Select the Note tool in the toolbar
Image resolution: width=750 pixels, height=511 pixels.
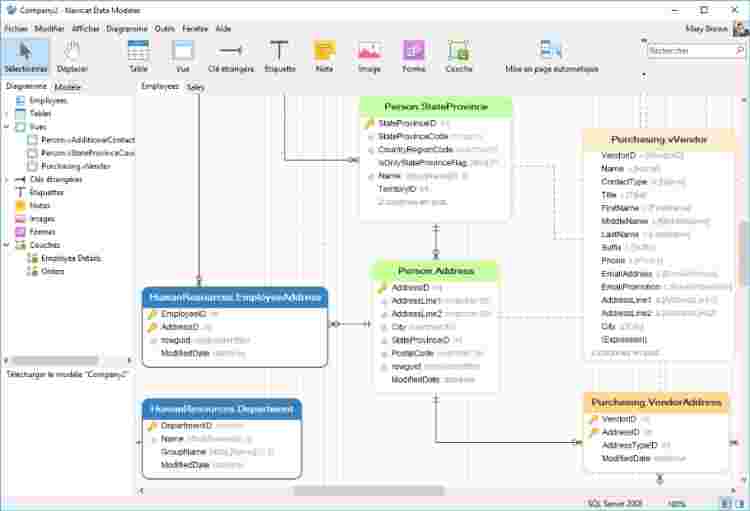click(324, 56)
